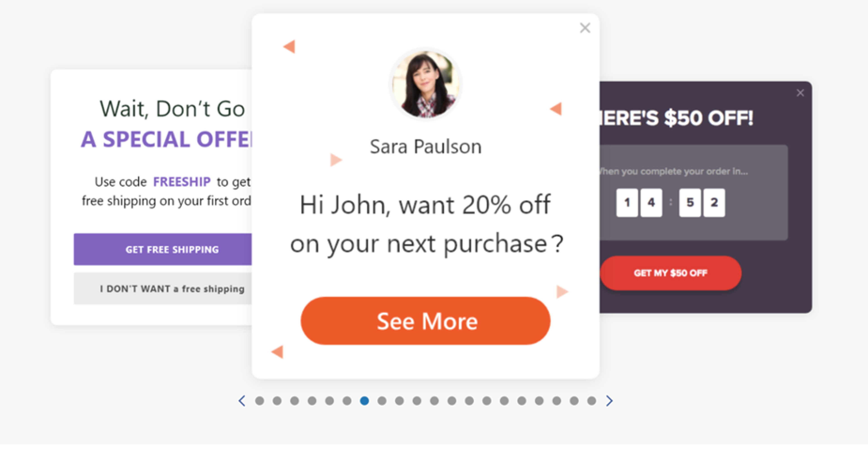Click the countdown timer digits 14:52
Image resolution: width=868 pixels, height=449 pixels.
coord(670,203)
